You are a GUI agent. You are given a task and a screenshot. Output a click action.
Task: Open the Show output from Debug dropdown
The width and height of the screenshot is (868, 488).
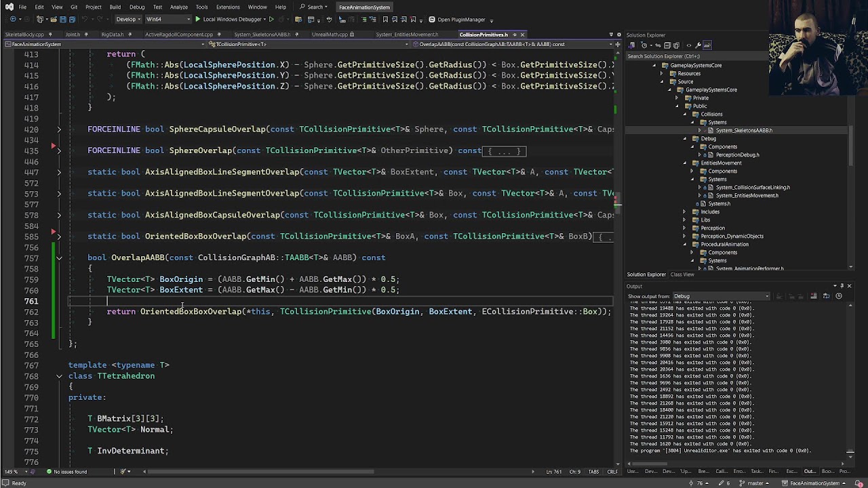722,296
